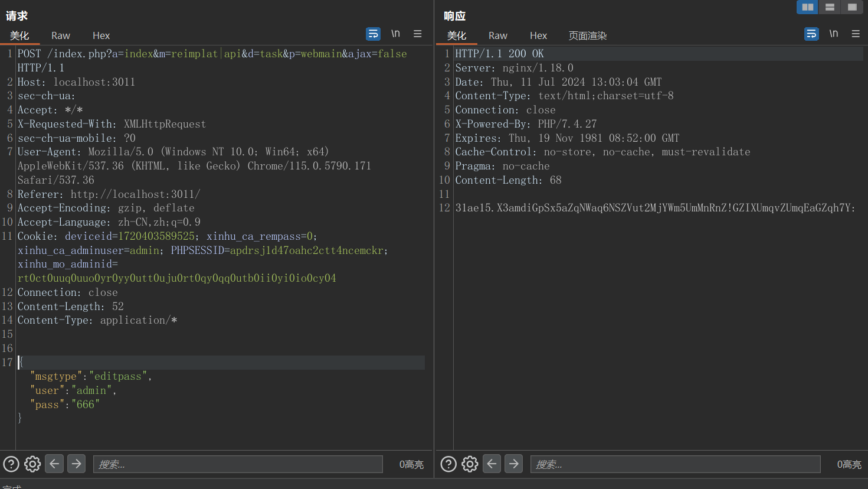Switch to top-bottom split layout view
Viewport: 868px width, 489px height.
[x=830, y=7]
